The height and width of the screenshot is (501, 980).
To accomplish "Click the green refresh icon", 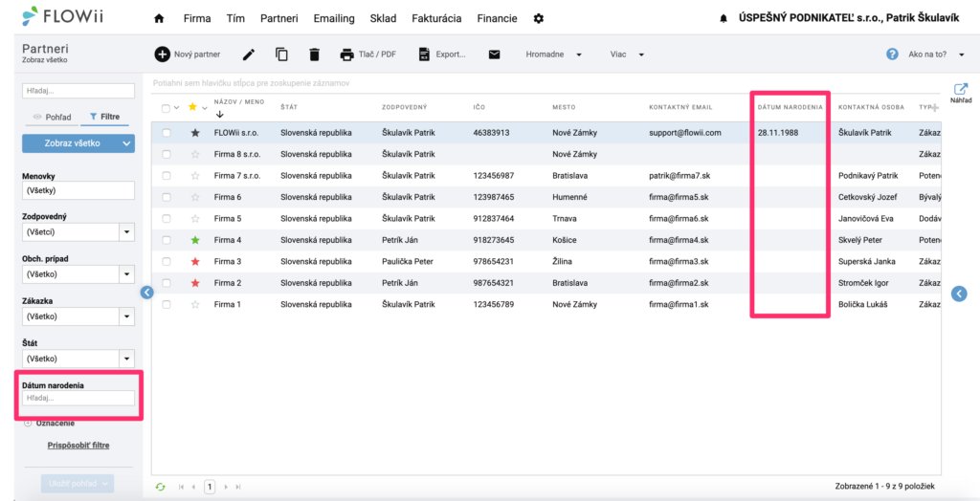I will coord(161,486).
